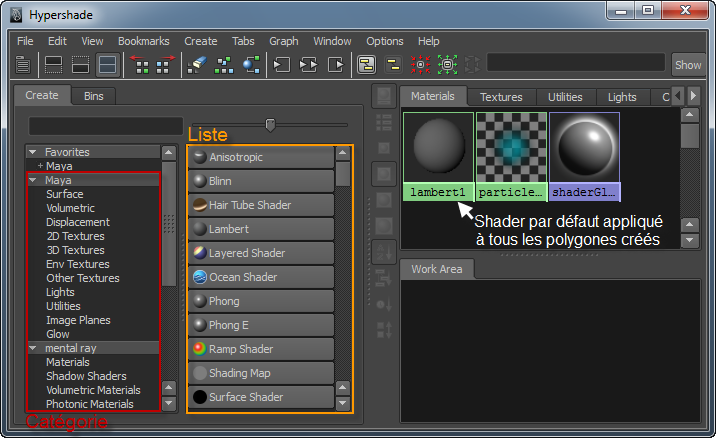Image resolution: width=716 pixels, height=438 pixels.
Task: Switch to the Bins tab
Action: coord(94,96)
